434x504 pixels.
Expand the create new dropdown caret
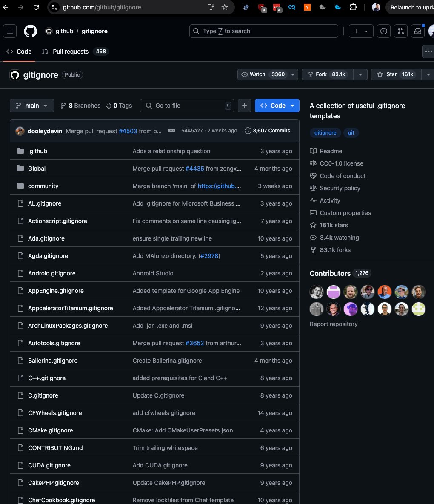pos(366,31)
